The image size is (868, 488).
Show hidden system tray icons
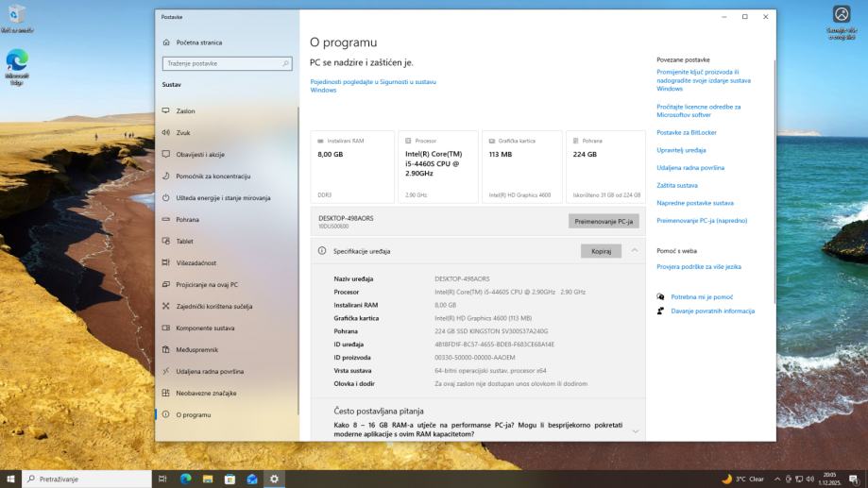point(777,480)
